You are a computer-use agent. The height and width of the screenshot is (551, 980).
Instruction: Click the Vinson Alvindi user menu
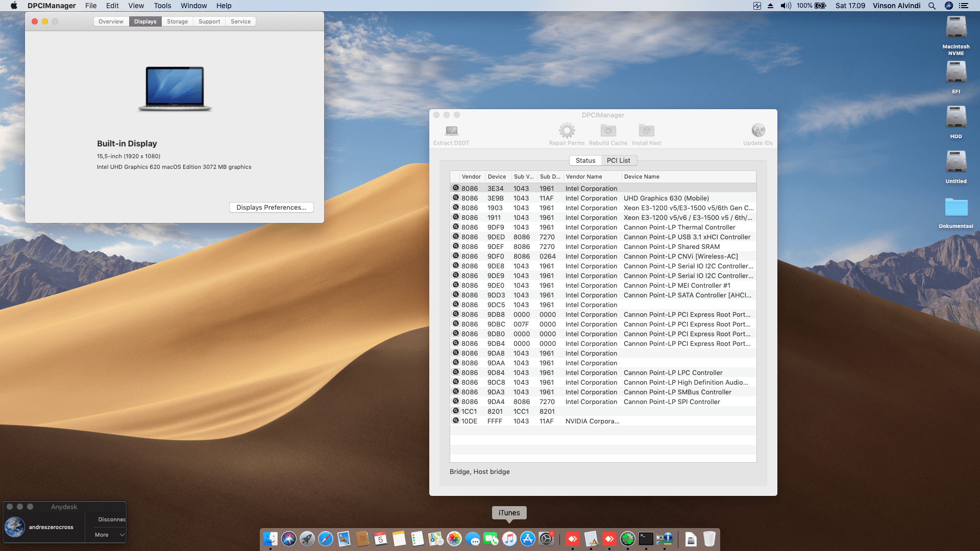tap(896, 6)
